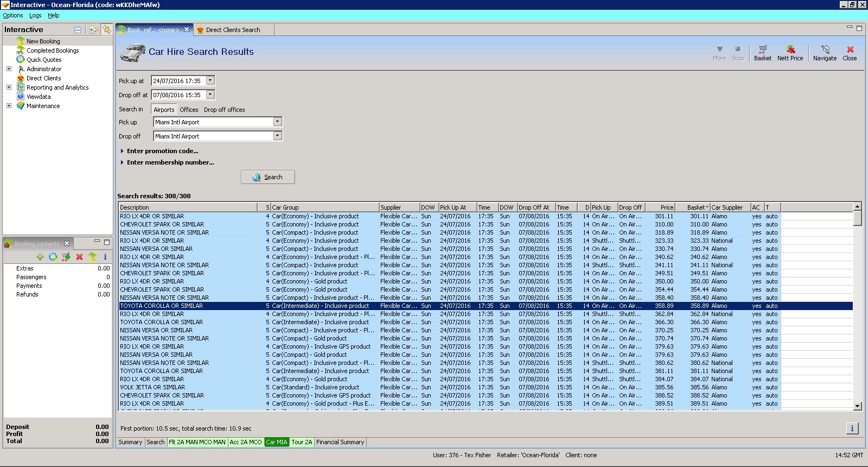
Task: Click the greyed-out More toolbar icon
Action: pos(719,49)
